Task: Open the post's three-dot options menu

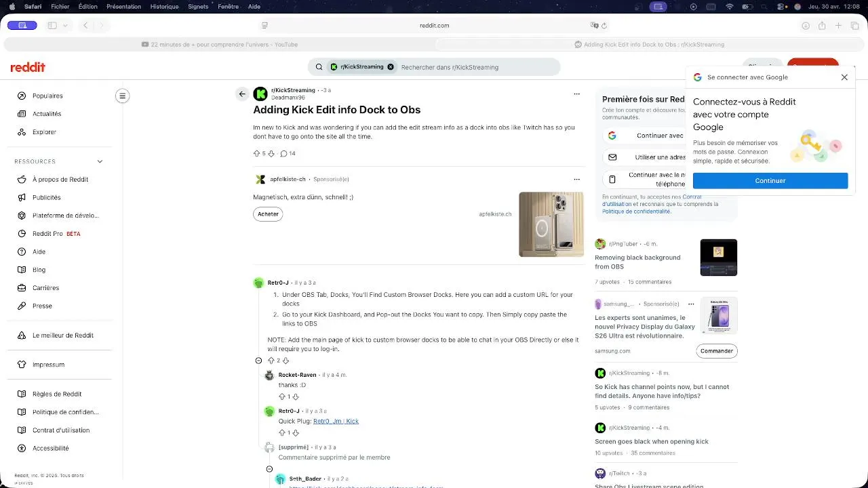Action: (577, 94)
